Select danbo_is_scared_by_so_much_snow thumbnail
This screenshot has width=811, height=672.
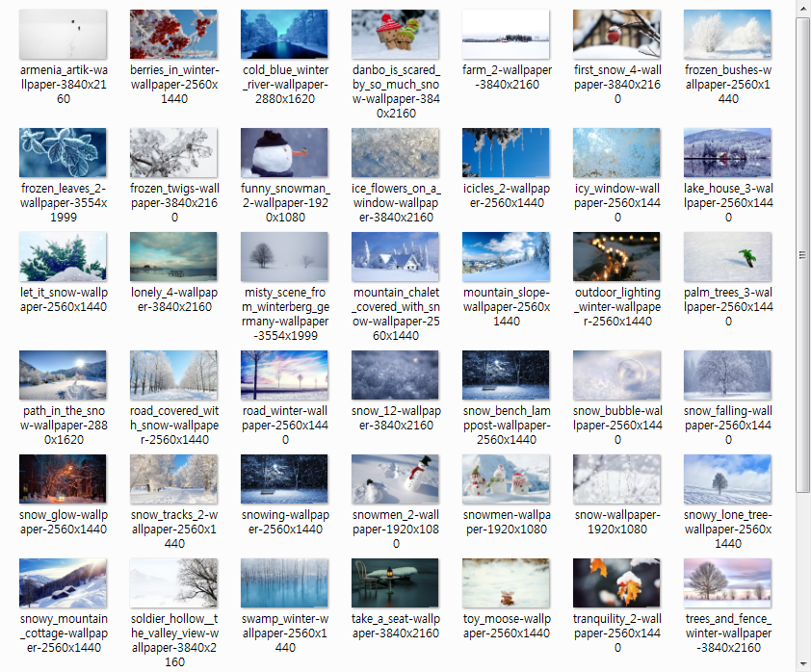[395, 34]
